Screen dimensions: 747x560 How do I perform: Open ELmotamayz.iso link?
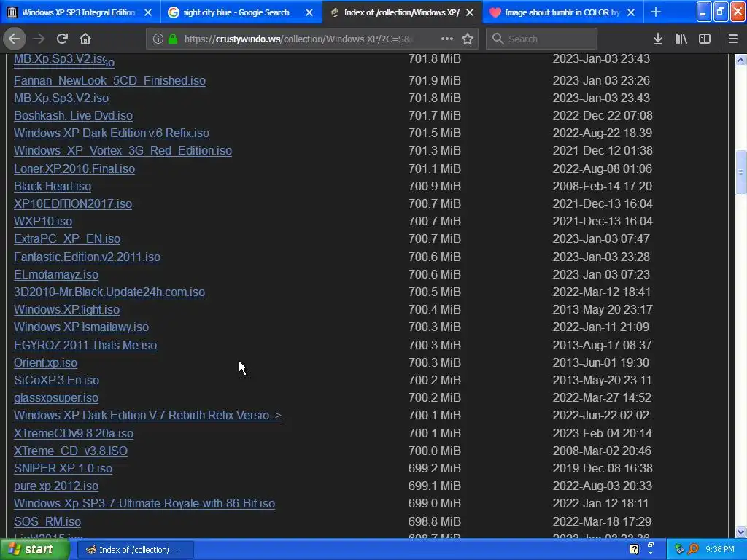56,274
